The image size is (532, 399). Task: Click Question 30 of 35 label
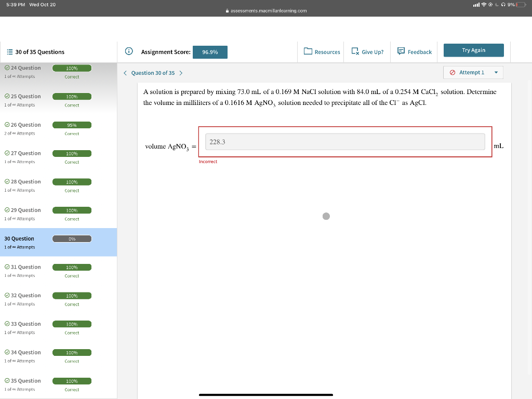pos(153,73)
